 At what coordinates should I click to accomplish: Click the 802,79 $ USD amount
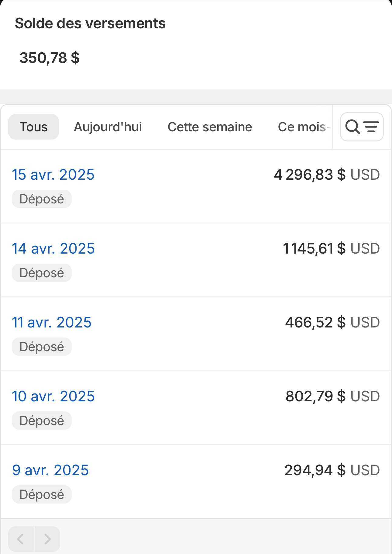click(x=332, y=396)
